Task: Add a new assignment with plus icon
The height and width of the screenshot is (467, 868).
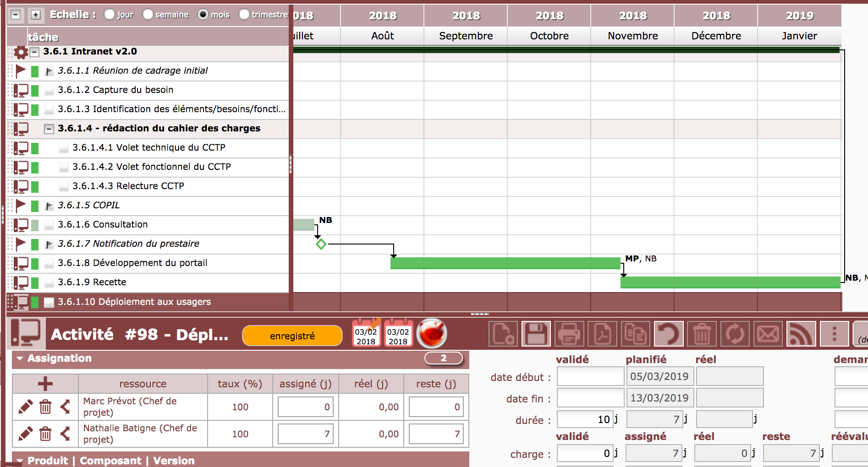Action: coord(45,384)
